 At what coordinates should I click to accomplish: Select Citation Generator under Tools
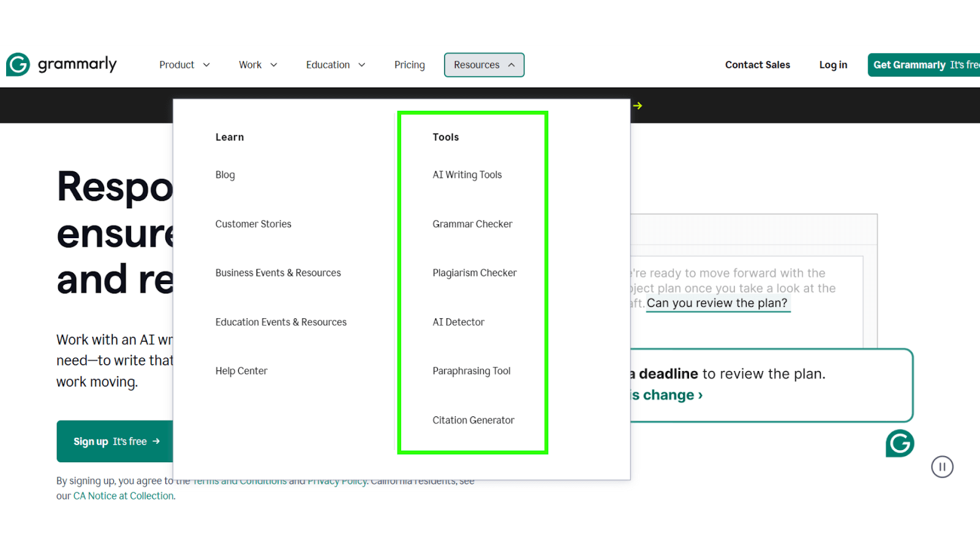(473, 420)
